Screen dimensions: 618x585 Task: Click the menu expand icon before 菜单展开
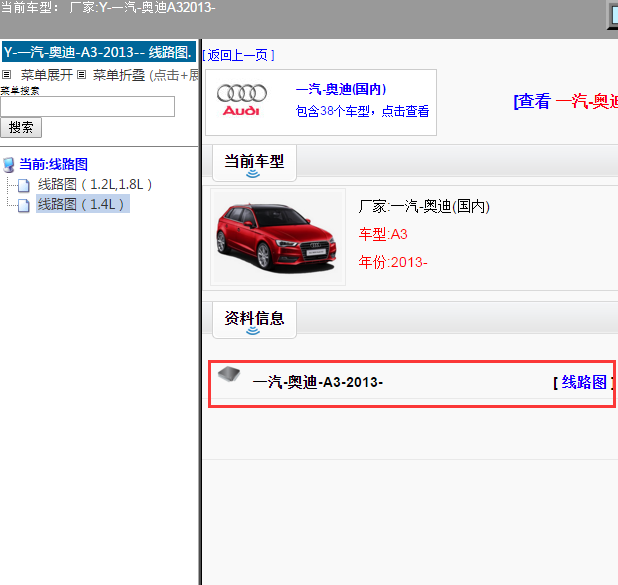(6, 74)
